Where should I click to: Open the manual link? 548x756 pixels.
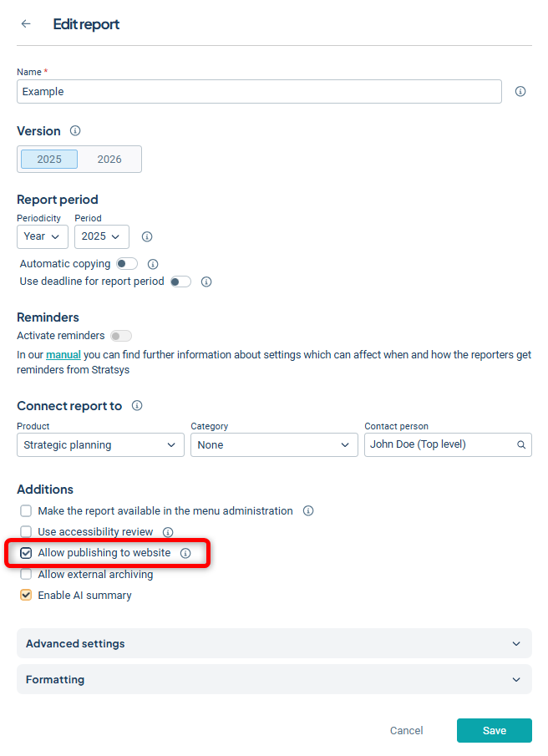(x=63, y=355)
